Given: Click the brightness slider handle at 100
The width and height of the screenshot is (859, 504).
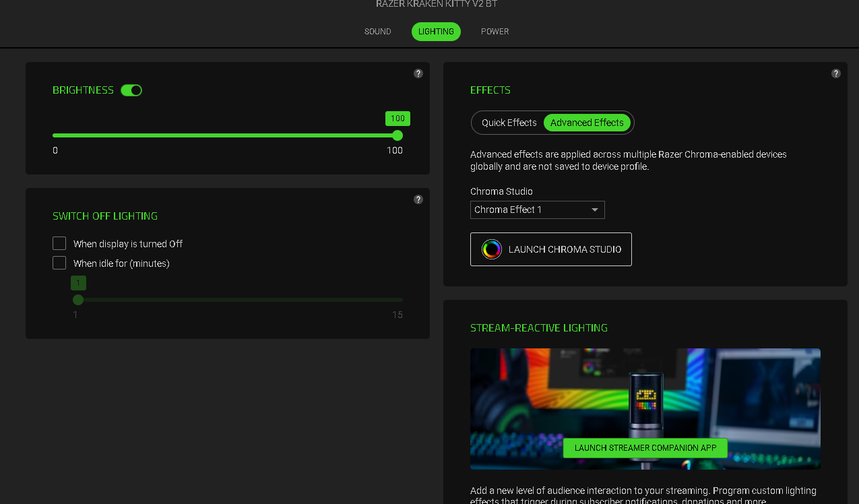Looking at the screenshot, I should coord(397,135).
